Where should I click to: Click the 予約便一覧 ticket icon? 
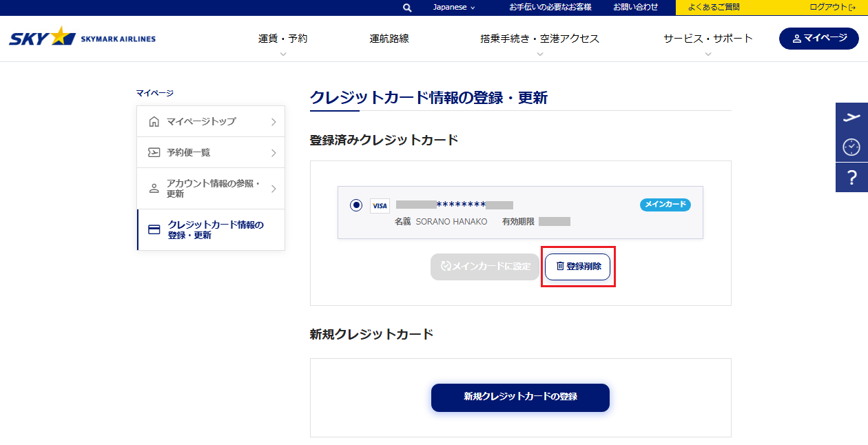pyautogui.click(x=154, y=153)
